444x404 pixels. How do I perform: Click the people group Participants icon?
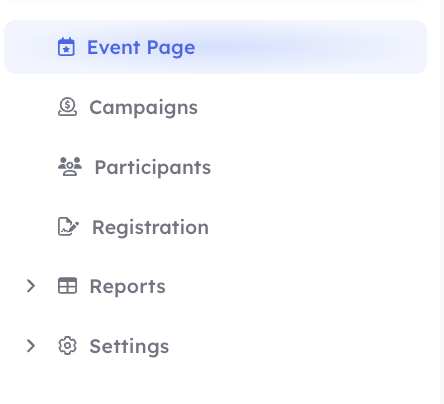point(70,166)
